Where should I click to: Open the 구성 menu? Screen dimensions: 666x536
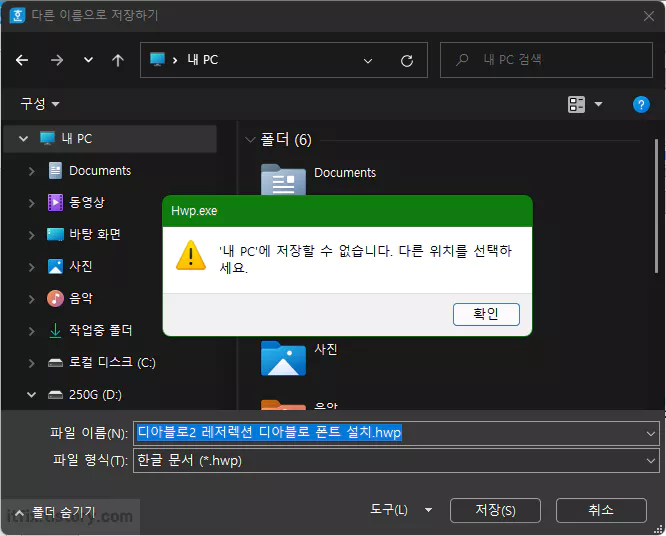point(40,104)
